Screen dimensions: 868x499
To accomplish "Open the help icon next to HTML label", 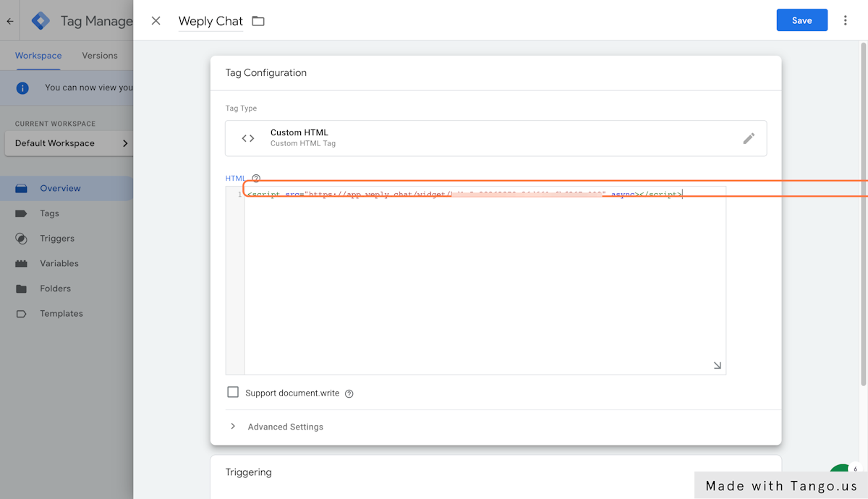I will click(255, 178).
